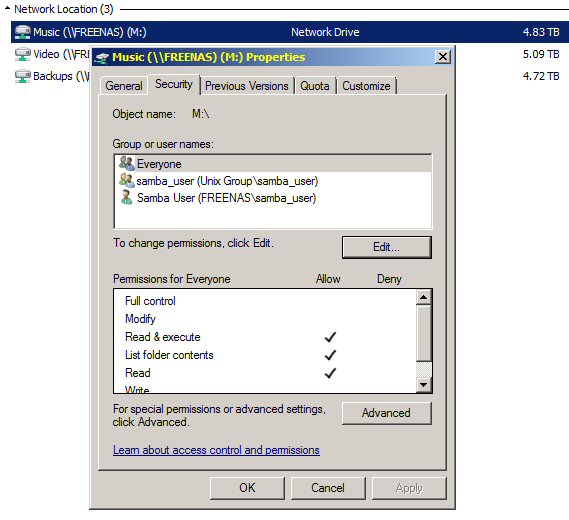Click the Read & execute Allow checkmark
Viewport: 569px width, 520px height.
tap(330, 337)
